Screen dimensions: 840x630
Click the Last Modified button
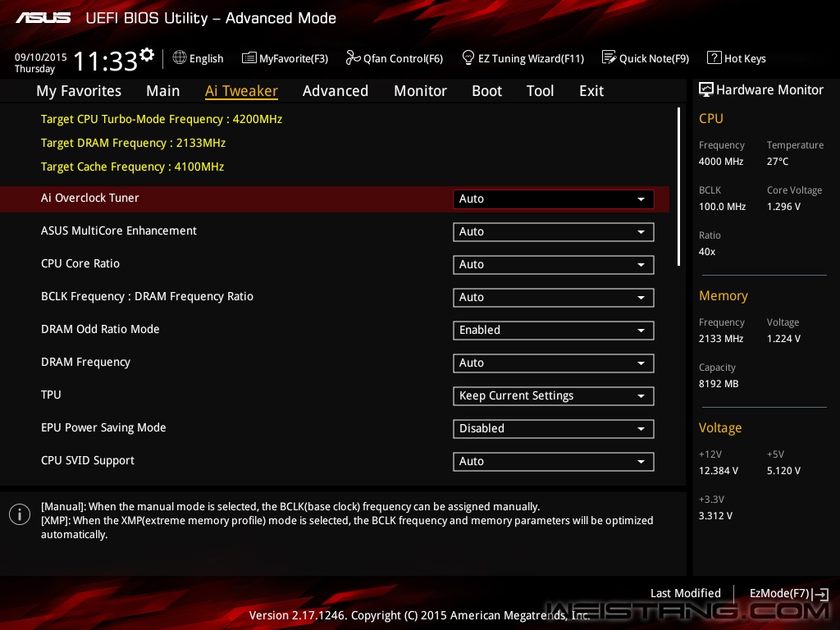click(x=685, y=593)
